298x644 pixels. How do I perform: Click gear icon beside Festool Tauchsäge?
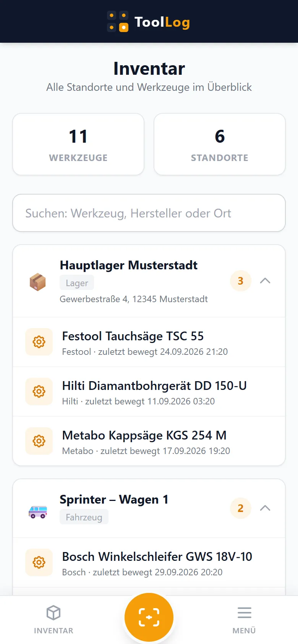tap(39, 342)
